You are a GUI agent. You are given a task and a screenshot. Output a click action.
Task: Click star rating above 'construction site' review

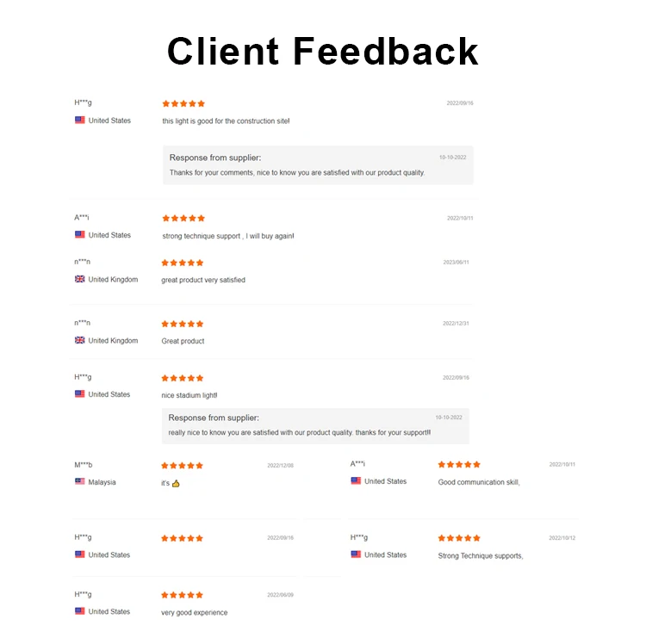(x=183, y=103)
